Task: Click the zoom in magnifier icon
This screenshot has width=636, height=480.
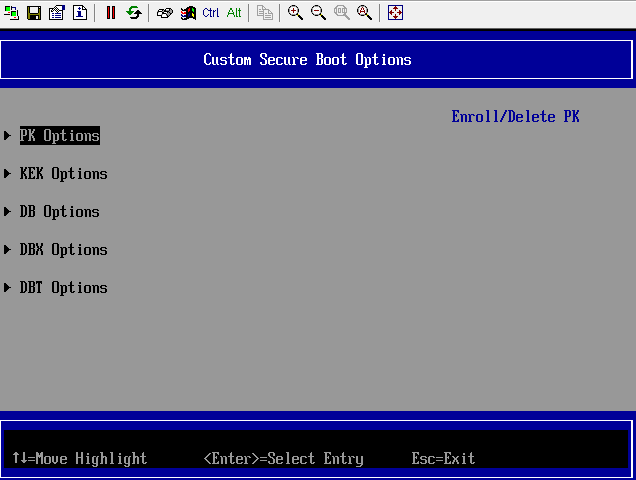Action: 295,12
